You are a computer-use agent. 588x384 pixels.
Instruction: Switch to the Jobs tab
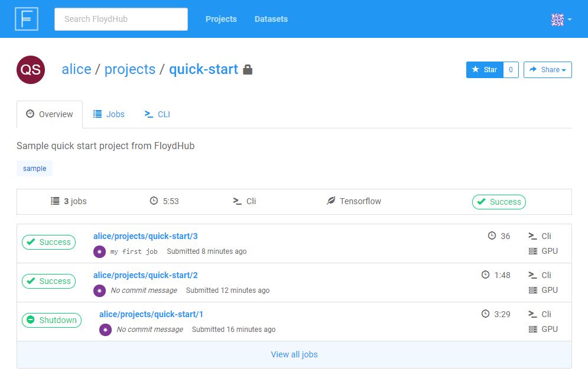(x=109, y=114)
